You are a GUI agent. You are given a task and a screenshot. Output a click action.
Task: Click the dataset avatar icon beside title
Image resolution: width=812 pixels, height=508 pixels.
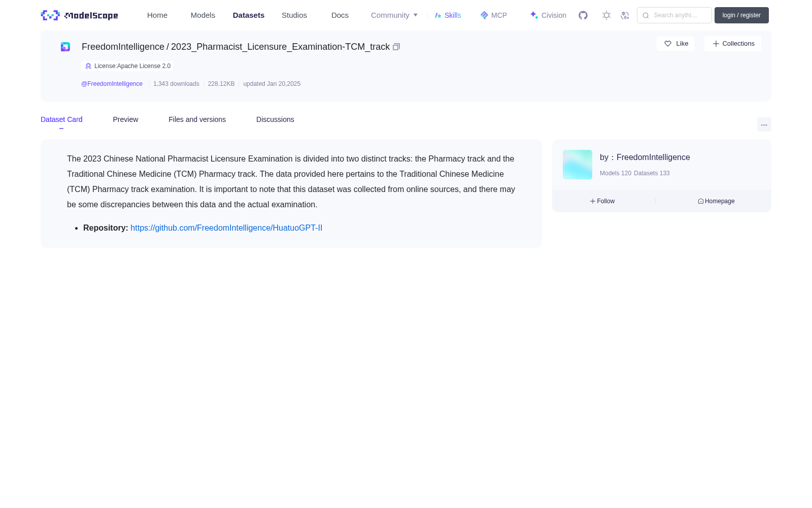(x=65, y=47)
